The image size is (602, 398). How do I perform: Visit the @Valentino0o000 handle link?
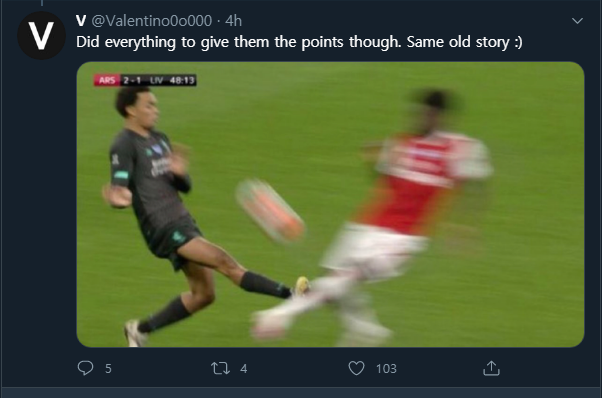point(152,21)
